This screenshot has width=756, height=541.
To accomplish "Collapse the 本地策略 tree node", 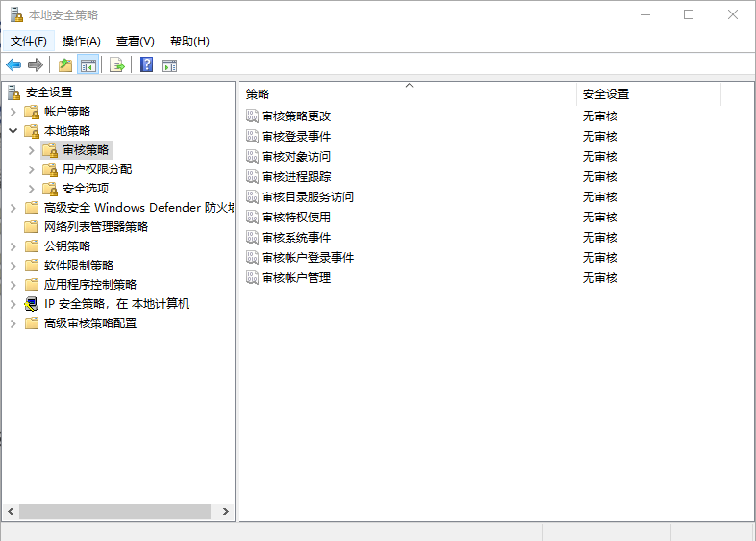I will coord(13,131).
